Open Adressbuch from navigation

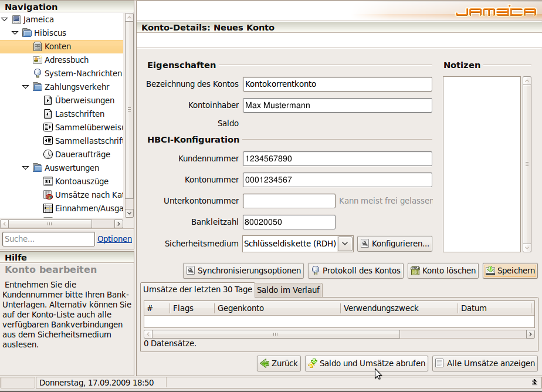tap(66, 60)
